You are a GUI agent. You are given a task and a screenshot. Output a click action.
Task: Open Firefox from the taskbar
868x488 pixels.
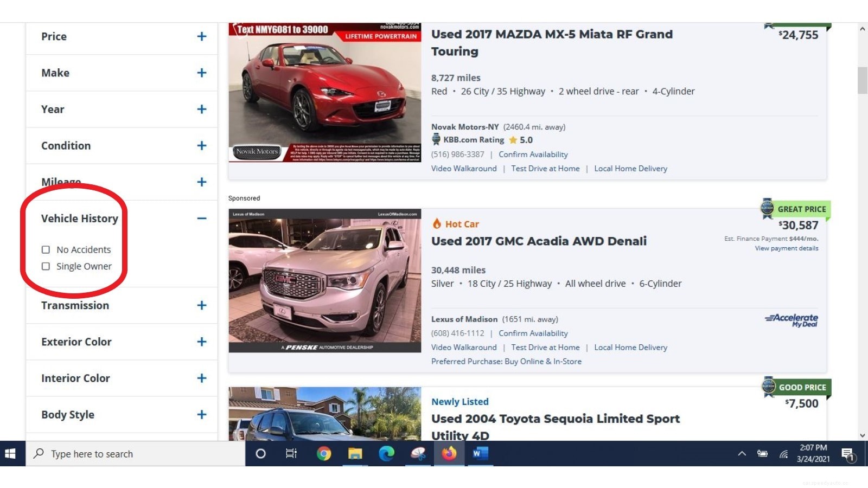point(449,454)
